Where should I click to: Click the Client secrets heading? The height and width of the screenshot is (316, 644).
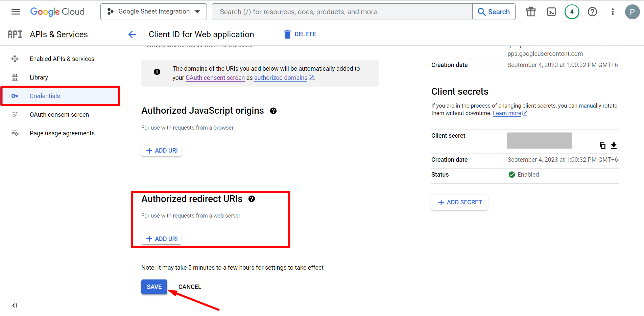click(460, 92)
